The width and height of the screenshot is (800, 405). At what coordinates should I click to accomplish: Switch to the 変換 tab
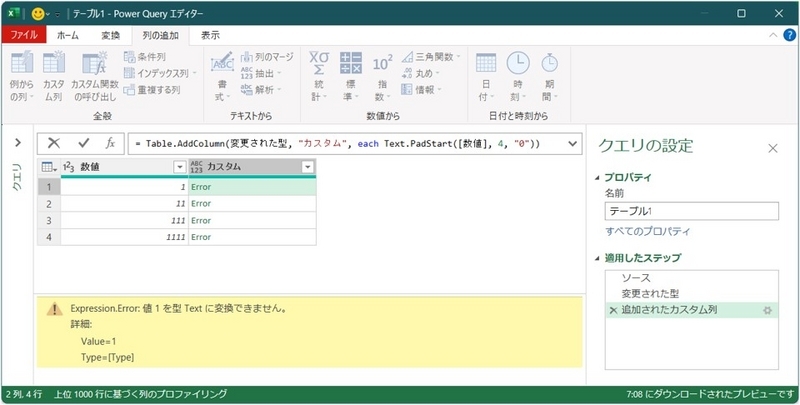coord(110,35)
